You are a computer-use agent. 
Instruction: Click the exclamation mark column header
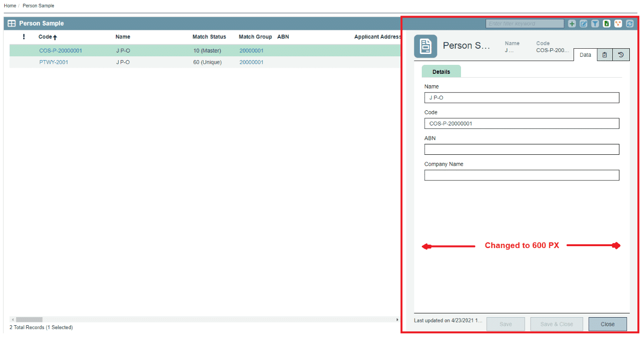(24, 36)
